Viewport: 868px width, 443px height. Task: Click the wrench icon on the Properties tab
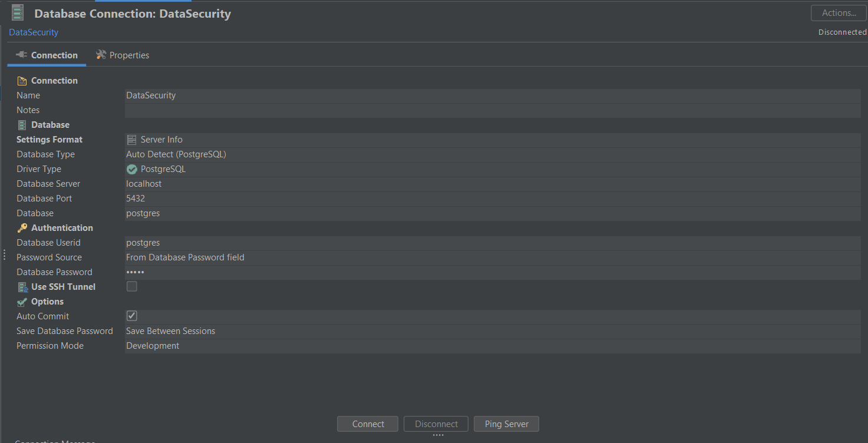(100, 55)
